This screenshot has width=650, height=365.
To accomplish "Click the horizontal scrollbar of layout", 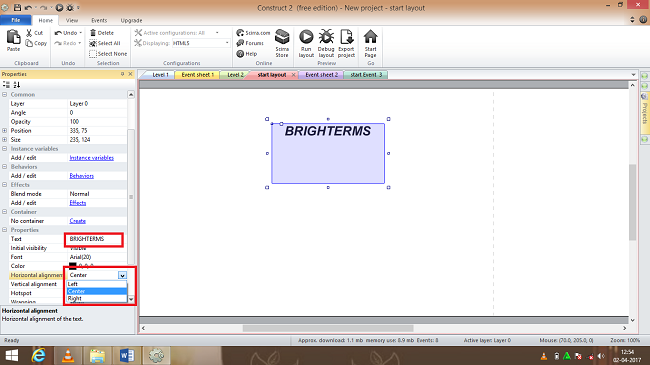I will (328, 328).
